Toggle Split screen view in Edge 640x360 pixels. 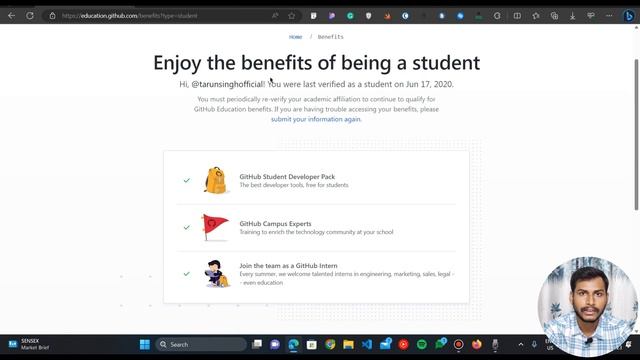coord(517,16)
